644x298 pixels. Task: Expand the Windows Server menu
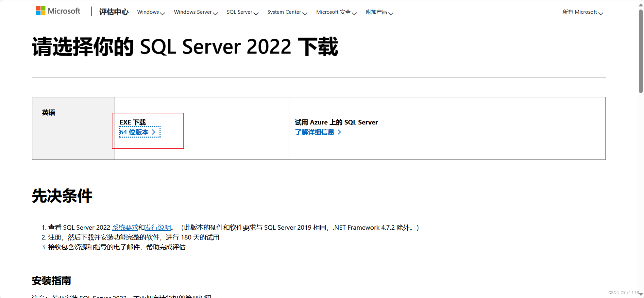(196, 12)
